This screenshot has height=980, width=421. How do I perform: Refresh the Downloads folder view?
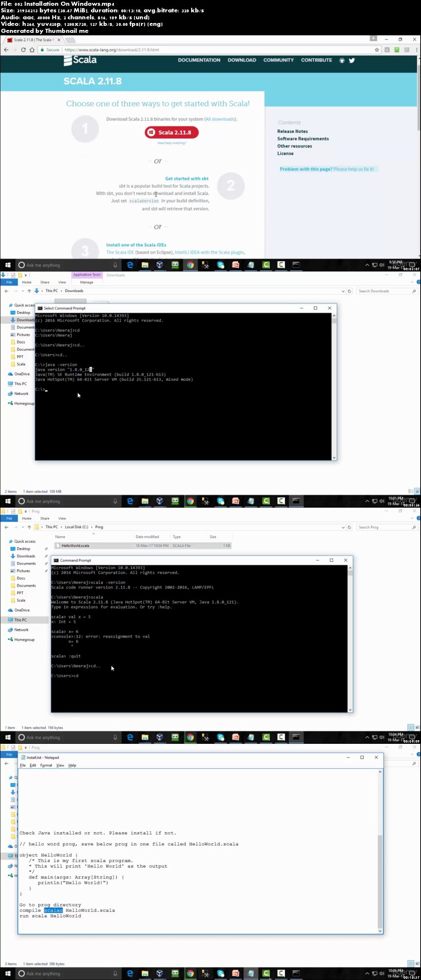(x=349, y=291)
